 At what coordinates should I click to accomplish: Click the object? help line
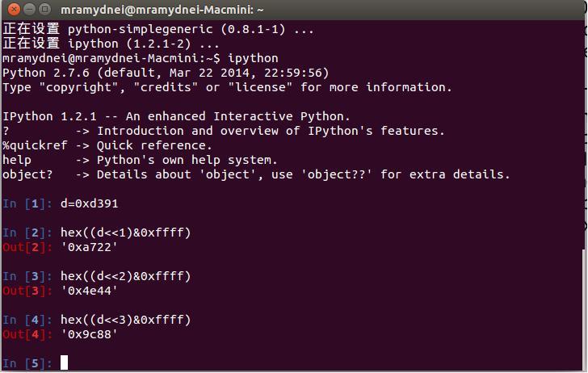coord(256,174)
